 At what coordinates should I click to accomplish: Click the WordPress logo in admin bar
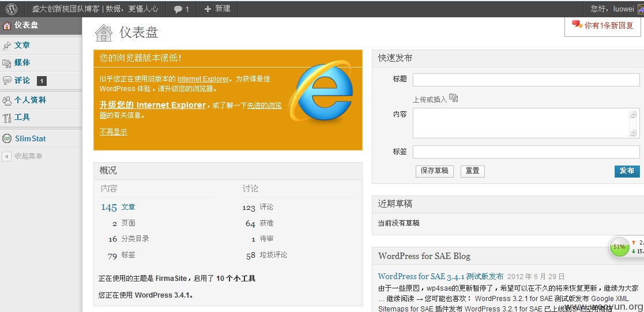[x=12, y=9]
